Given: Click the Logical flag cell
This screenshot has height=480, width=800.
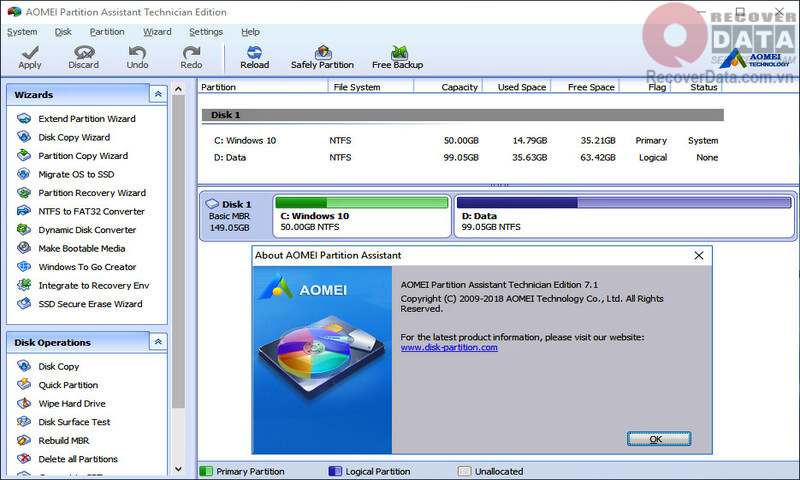Looking at the screenshot, I should (653, 158).
